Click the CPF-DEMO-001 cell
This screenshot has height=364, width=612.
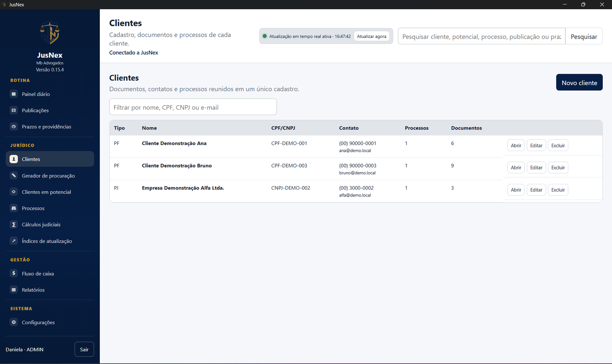click(x=289, y=143)
